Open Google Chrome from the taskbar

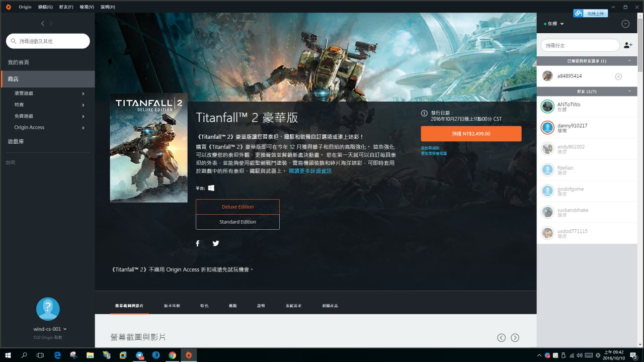[172, 355]
